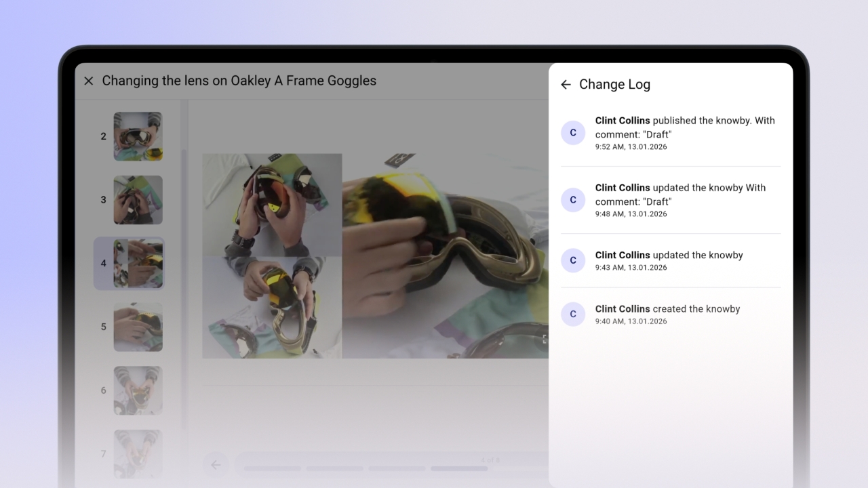Image resolution: width=868 pixels, height=488 pixels.
Task: Open step 7 thumbnail
Action: coord(138,453)
